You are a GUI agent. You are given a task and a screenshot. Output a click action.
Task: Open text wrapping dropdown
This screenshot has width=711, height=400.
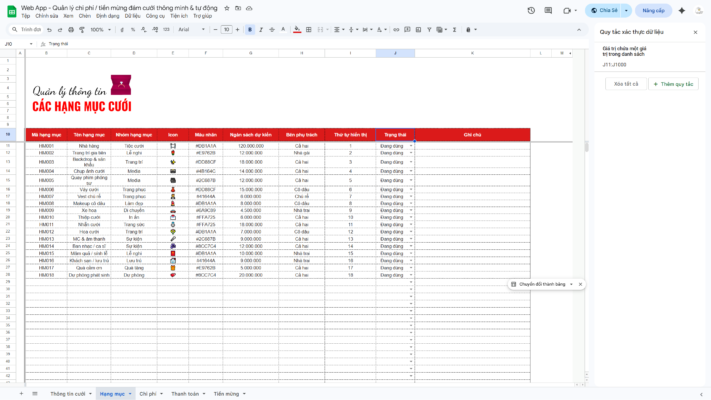367,29
